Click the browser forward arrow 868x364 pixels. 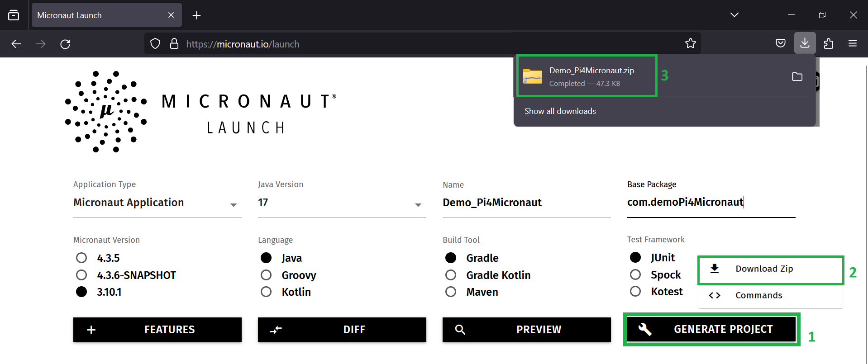(41, 44)
